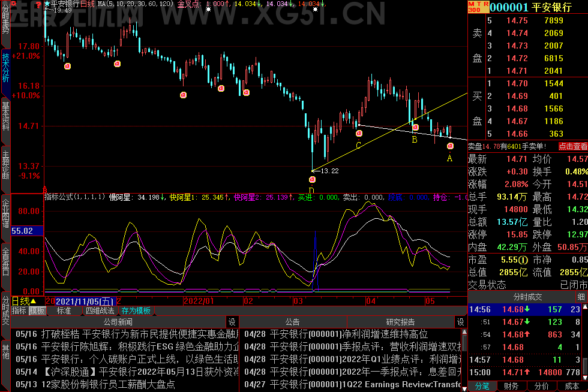
Task: Click the 买1 price 14.70 row
Action: click(x=525, y=83)
